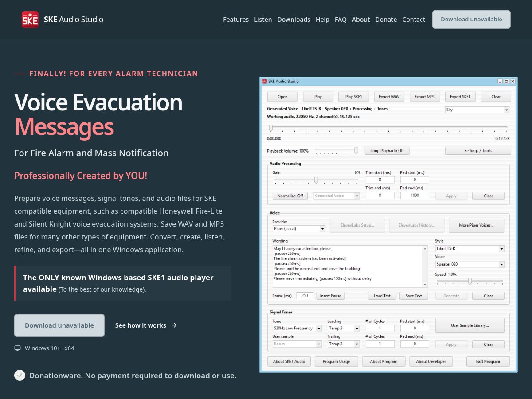Screen dimensions: 532x399
Task: Click the monitor icon beside Windows 10+
Action: [x=18, y=348]
